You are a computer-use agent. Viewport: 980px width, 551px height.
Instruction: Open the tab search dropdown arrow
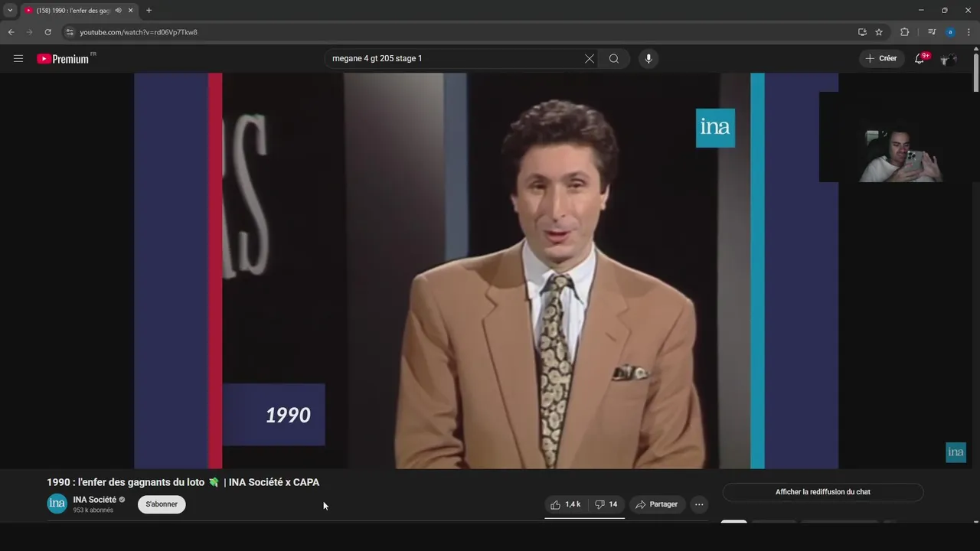click(x=10, y=10)
